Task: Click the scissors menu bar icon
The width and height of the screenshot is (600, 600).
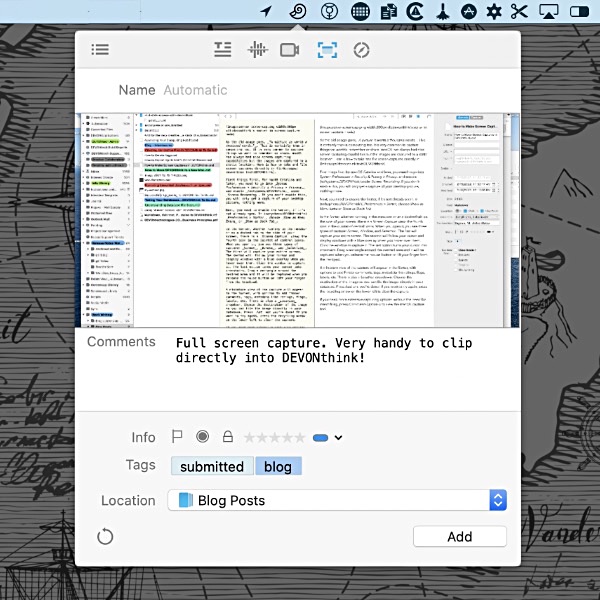Action: pos(519,11)
